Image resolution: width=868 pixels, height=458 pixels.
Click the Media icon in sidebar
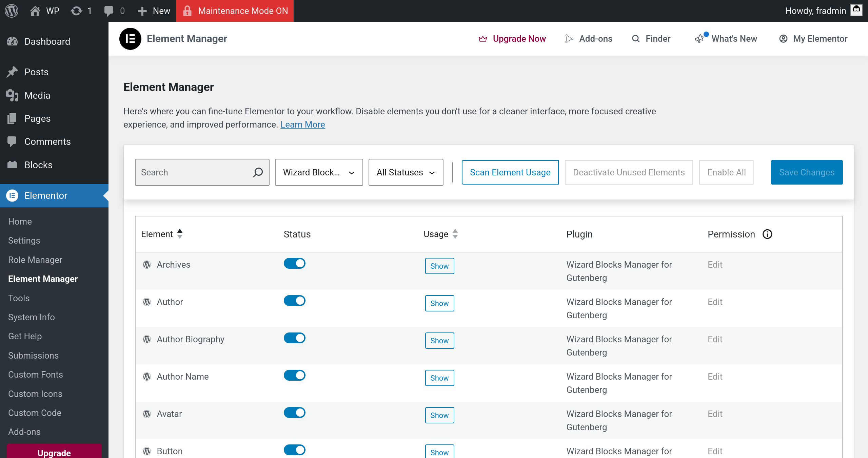pyautogui.click(x=12, y=95)
